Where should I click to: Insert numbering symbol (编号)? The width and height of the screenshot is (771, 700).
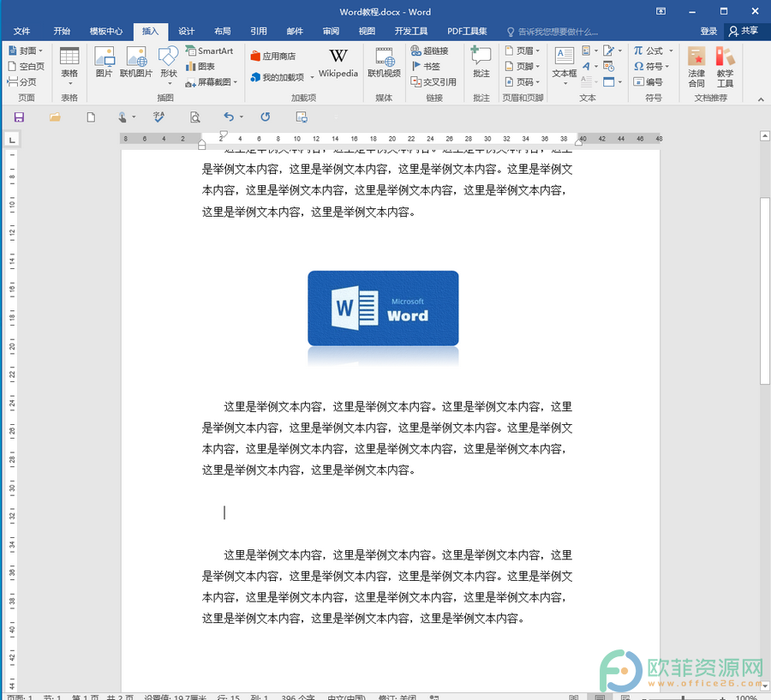click(648, 82)
